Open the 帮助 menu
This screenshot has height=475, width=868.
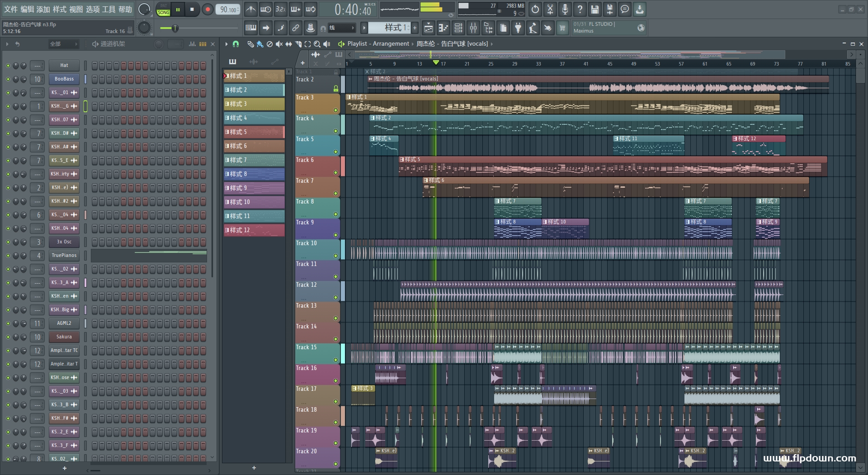coord(125,9)
